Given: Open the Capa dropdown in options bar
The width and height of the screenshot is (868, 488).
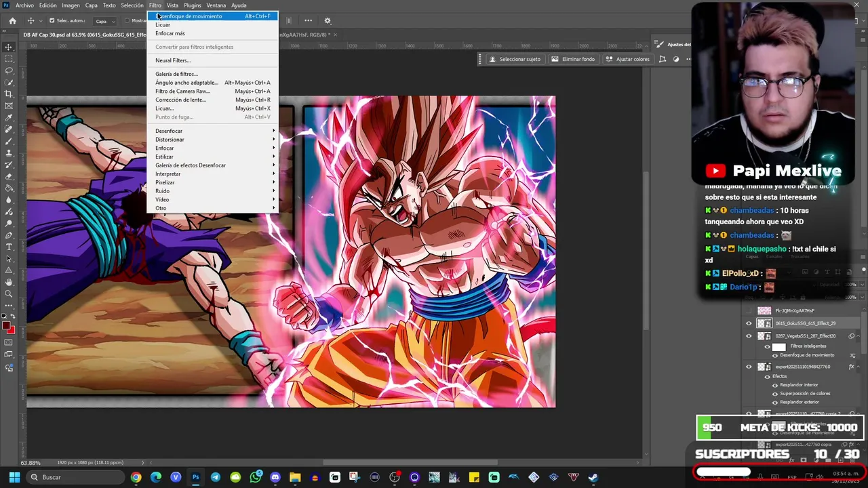Looking at the screenshot, I should (x=106, y=21).
